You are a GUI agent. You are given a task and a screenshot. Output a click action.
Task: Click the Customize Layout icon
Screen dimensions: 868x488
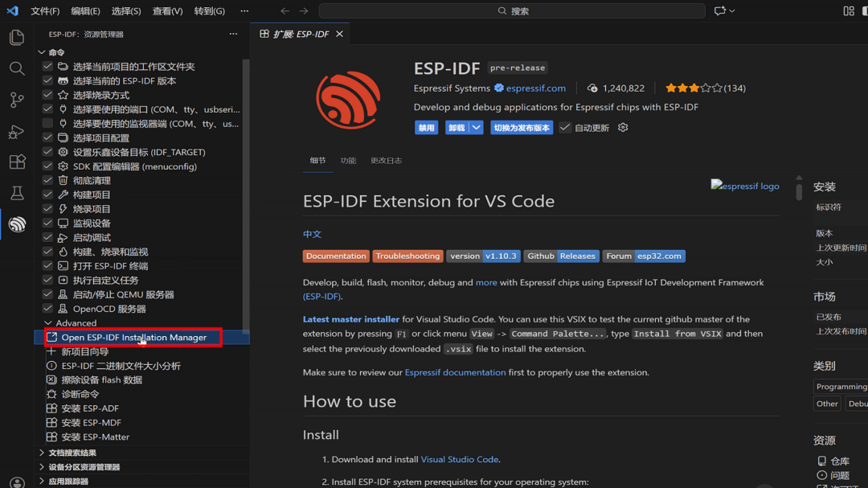pyautogui.click(x=849, y=11)
